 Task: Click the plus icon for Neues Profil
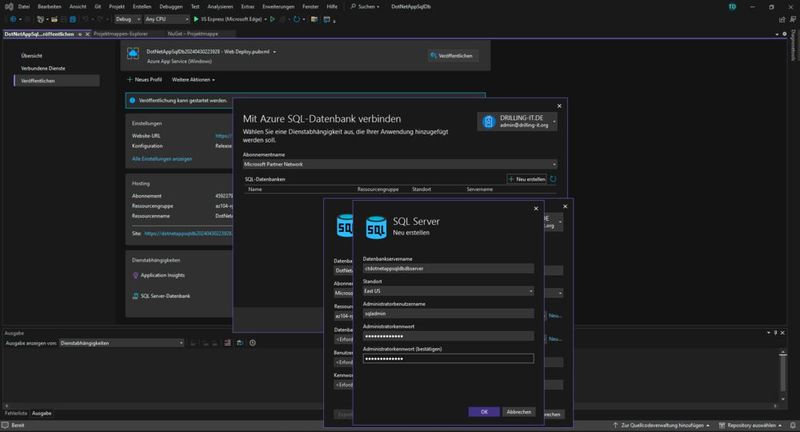pyautogui.click(x=130, y=79)
